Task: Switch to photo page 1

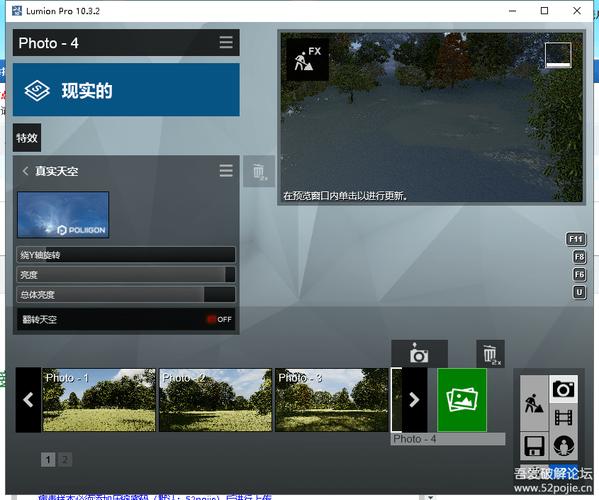Action: [48, 460]
